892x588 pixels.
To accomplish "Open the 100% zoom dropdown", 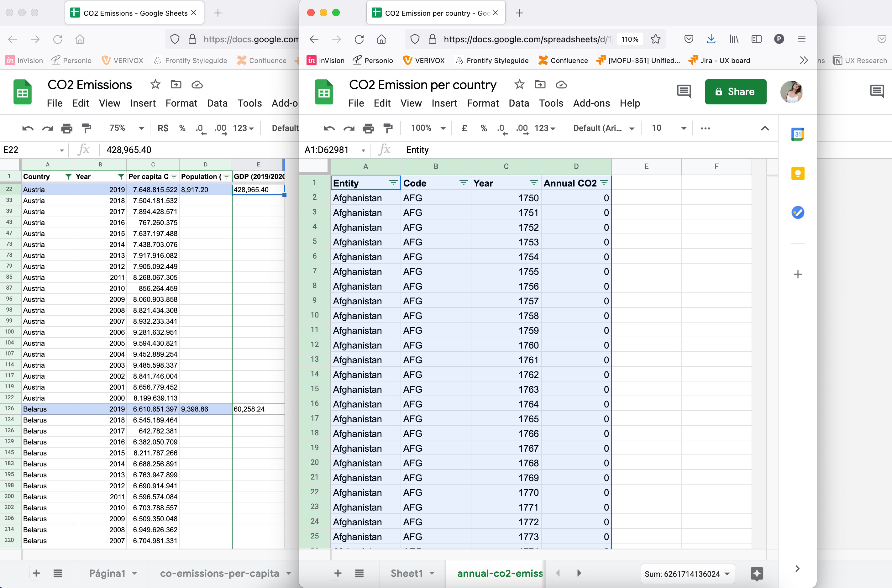I will coord(428,128).
